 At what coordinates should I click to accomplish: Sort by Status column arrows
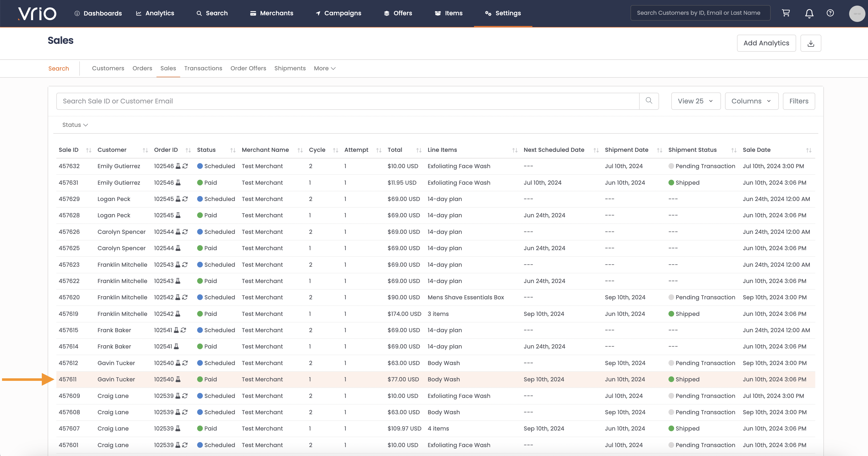[x=233, y=150]
